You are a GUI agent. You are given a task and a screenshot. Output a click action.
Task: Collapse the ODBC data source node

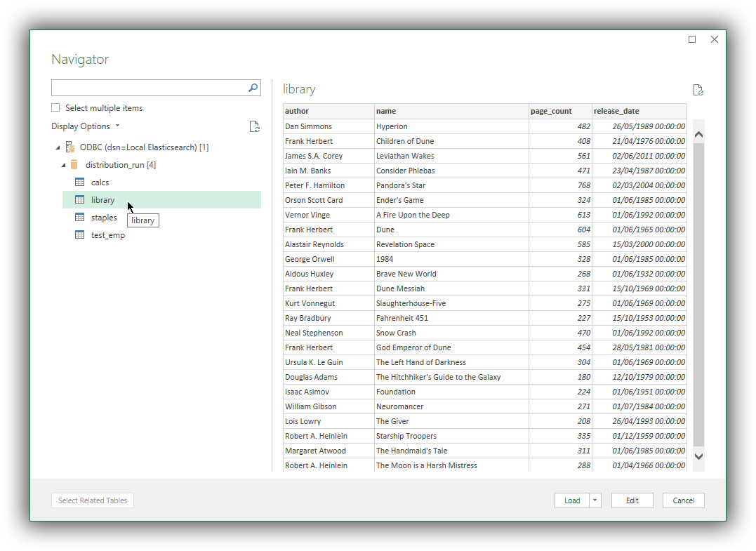coord(58,147)
